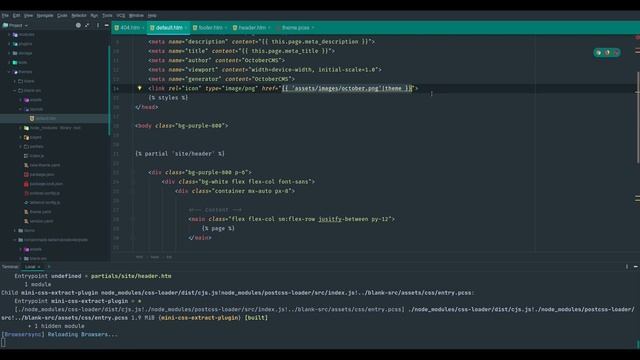
Task: Click the yellow intention bulb icon
Action: pyautogui.click(x=139, y=88)
